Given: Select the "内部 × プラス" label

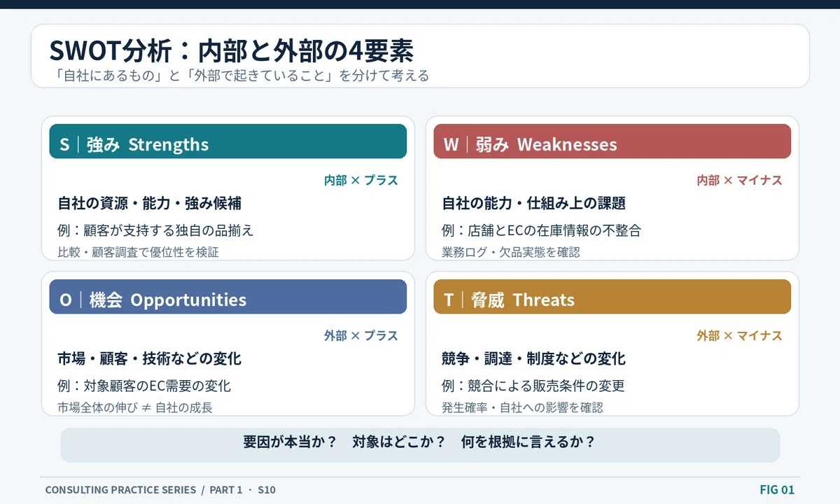Looking at the screenshot, I should (x=360, y=181).
